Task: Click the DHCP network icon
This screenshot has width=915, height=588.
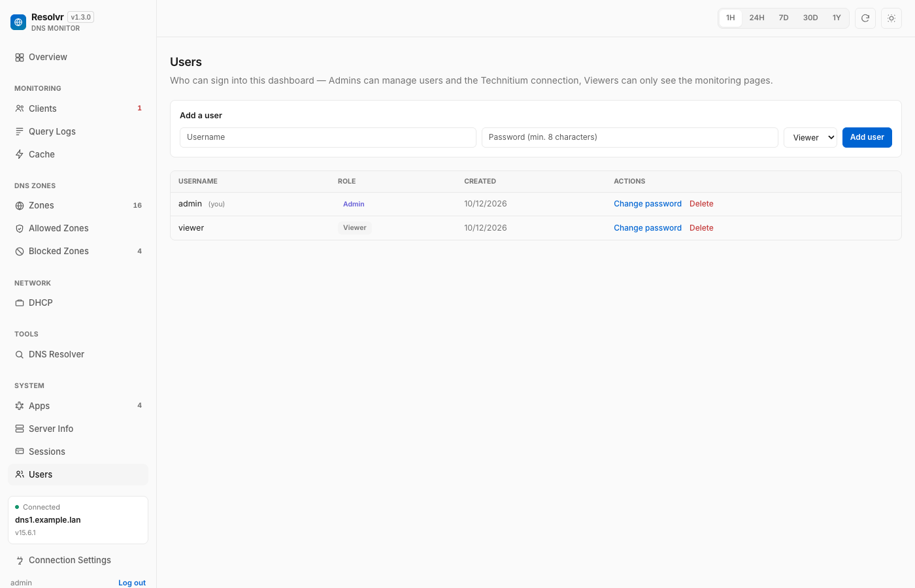Action: (x=20, y=303)
